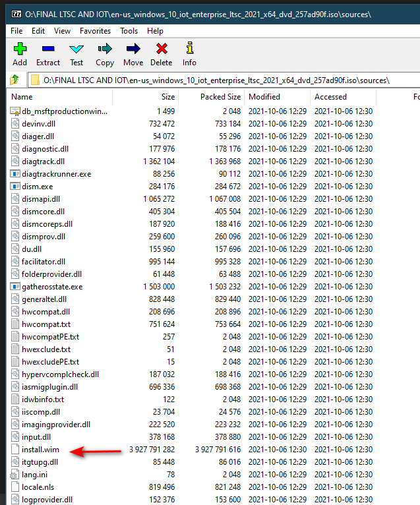Open the Tools menu
420x505 pixels.
[x=129, y=31]
